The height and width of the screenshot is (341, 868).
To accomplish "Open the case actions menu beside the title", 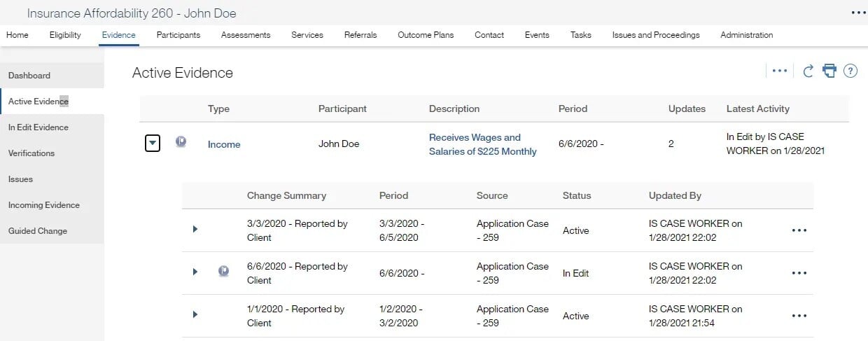I will [859, 13].
